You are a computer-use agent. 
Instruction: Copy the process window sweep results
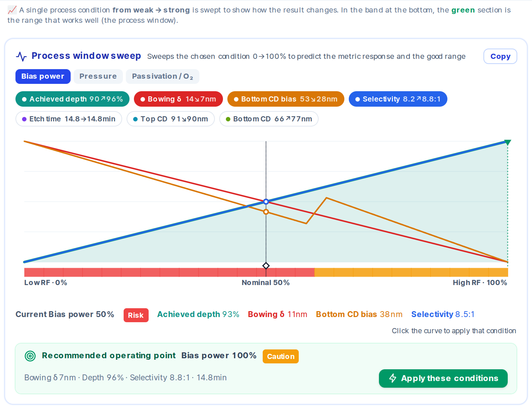[500, 56]
